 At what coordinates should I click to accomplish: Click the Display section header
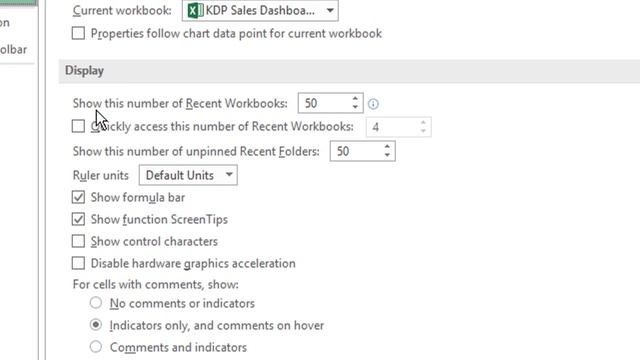point(349,71)
